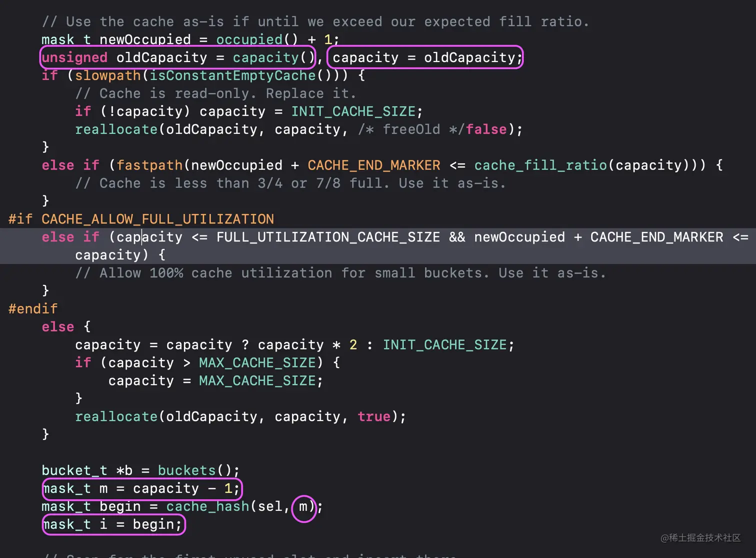Click the comment about expected fill ratio
This screenshot has height=558, width=756.
pyautogui.click(x=315, y=21)
